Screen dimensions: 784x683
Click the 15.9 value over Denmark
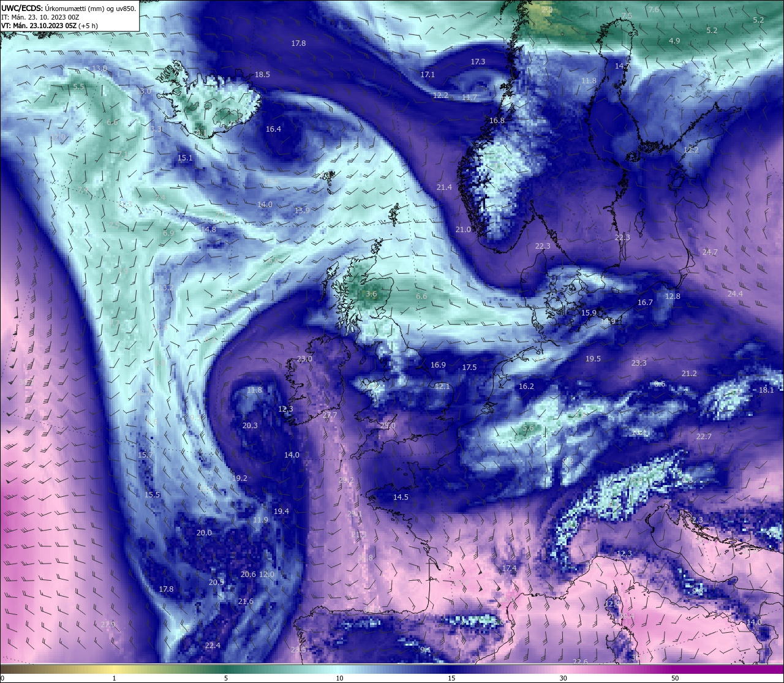tap(589, 312)
